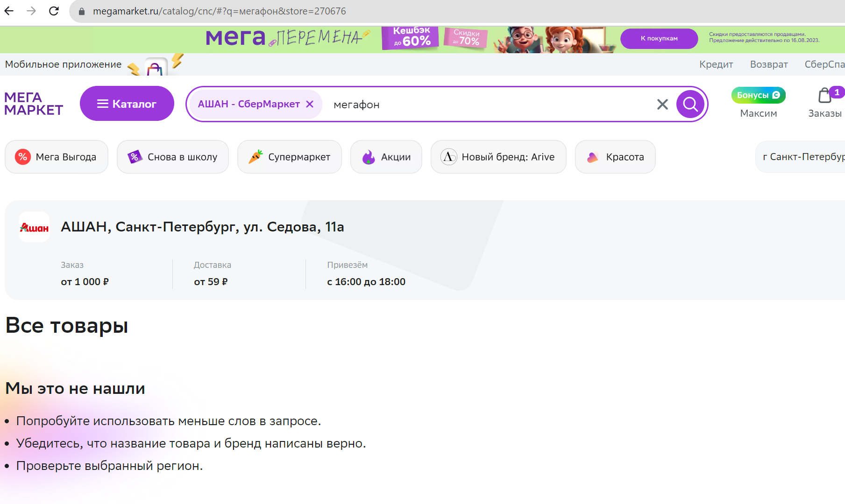The width and height of the screenshot is (845, 504).
Task: Click the Снова в школу discount icon
Action: click(135, 157)
